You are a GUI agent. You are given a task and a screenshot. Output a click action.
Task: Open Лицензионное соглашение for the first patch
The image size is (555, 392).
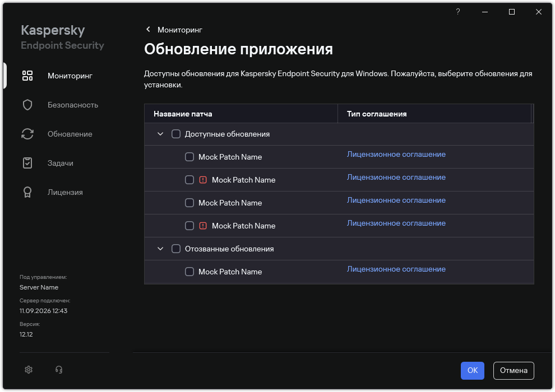pos(396,155)
